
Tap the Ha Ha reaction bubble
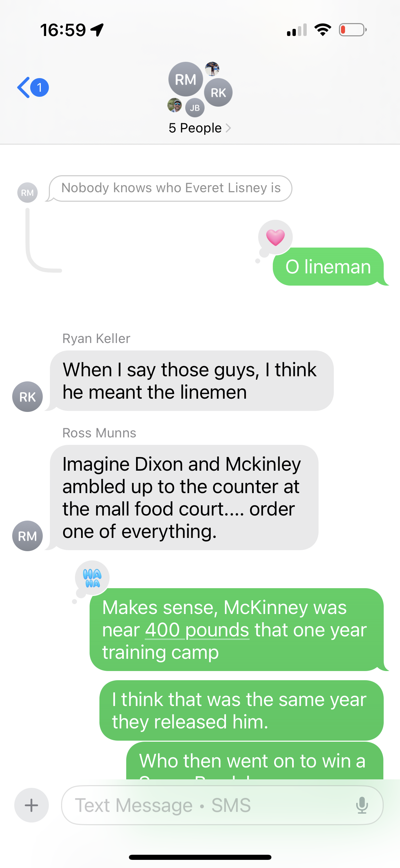[x=92, y=578]
